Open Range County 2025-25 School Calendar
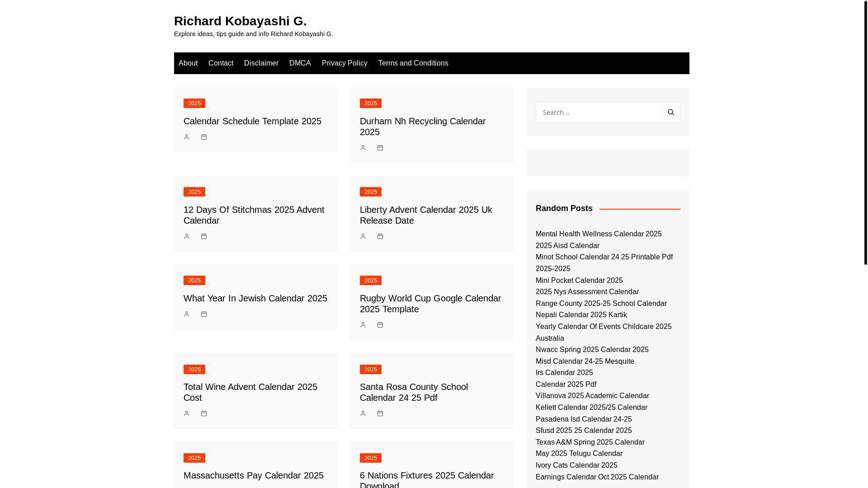The image size is (868, 488). pos(601,304)
